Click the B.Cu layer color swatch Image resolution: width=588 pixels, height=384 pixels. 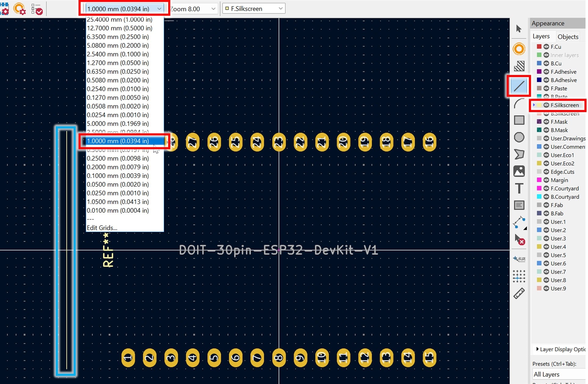pyautogui.click(x=539, y=64)
